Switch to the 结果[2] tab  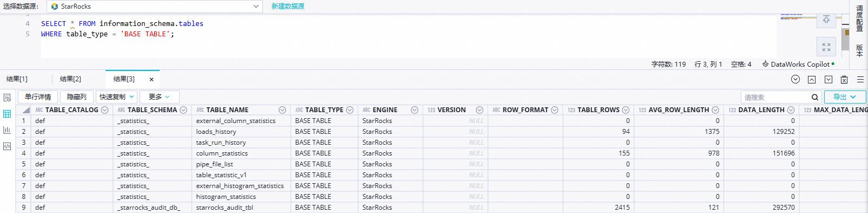[x=70, y=79]
